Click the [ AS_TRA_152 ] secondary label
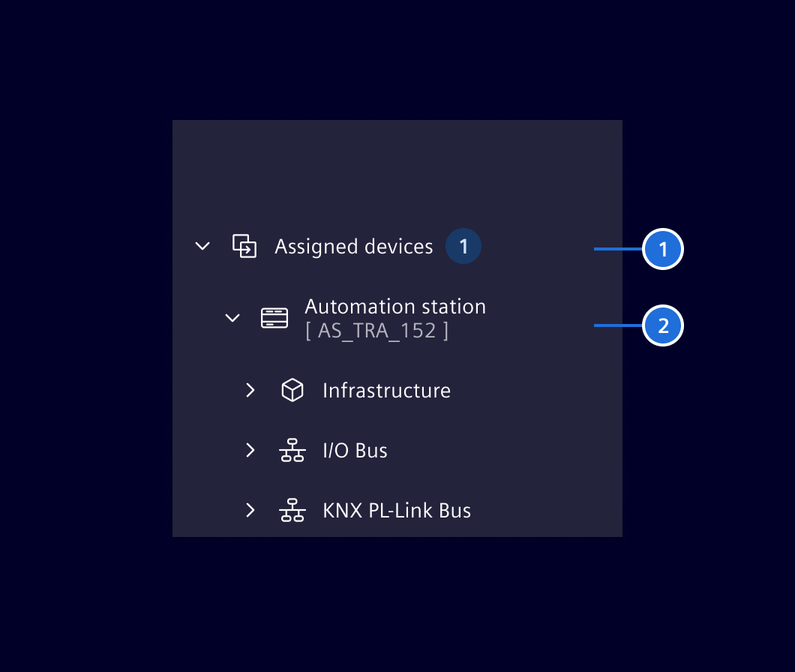The height and width of the screenshot is (672, 795). (377, 331)
